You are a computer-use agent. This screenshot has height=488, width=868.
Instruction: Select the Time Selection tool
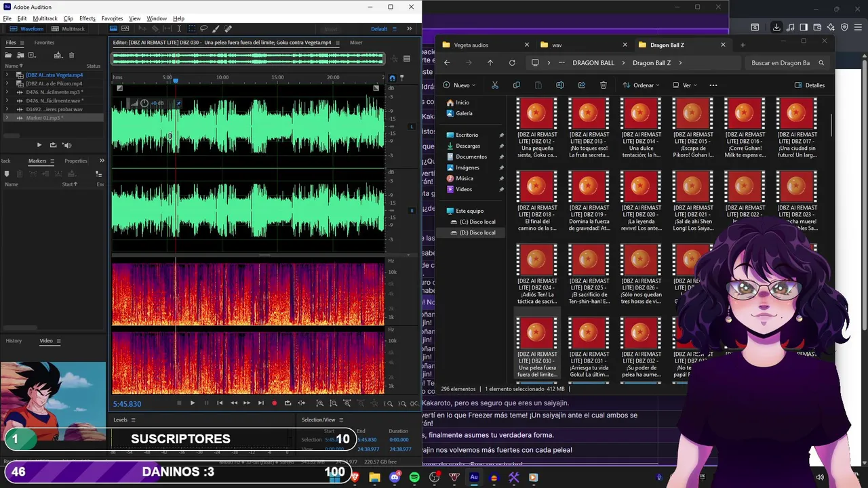tap(179, 28)
